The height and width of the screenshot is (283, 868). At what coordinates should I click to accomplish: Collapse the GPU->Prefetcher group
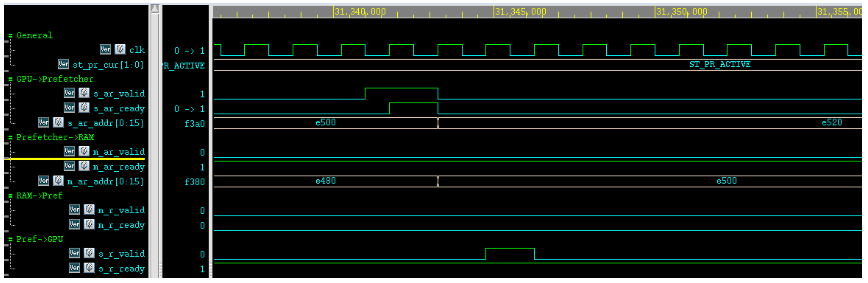[10, 79]
